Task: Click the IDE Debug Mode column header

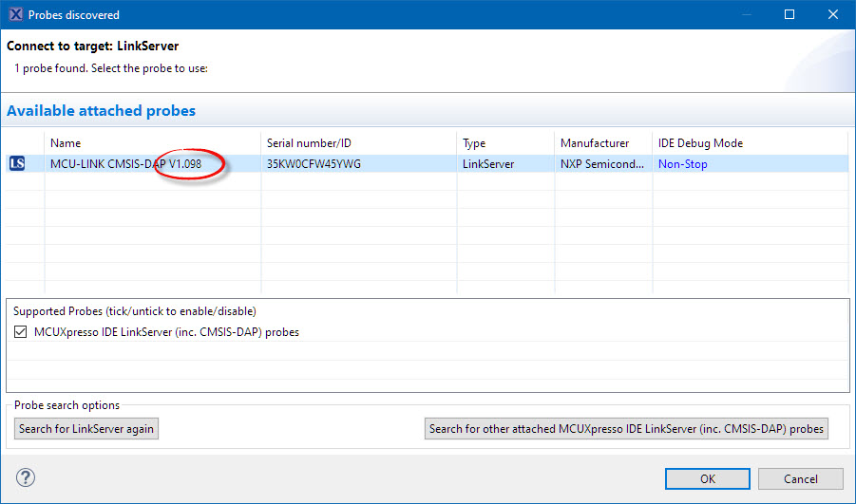Action: coord(700,143)
